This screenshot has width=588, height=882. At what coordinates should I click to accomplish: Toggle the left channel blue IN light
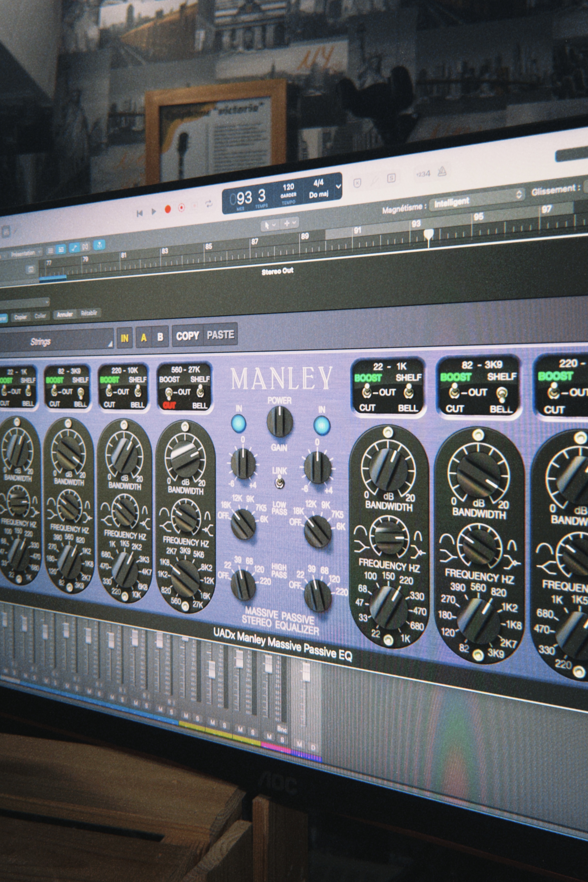tap(238, 424)
